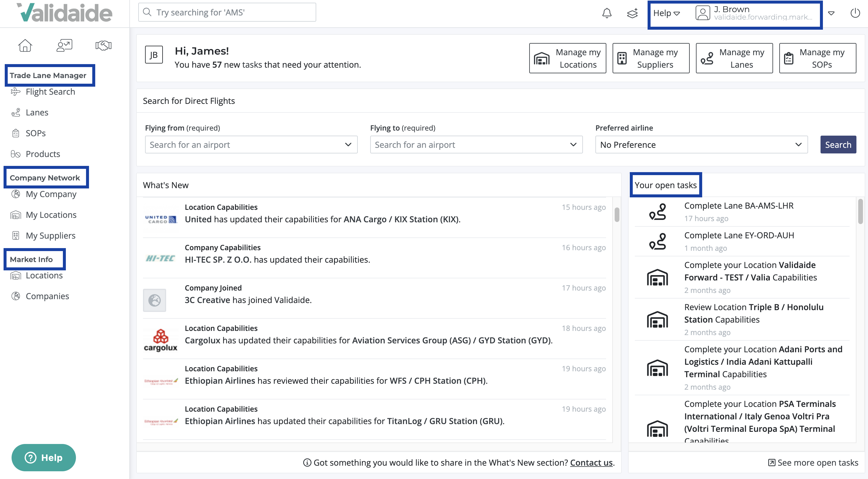Open the profile account chevron
Viewport: 868px width, 479px height.
[x=831, y=13]
